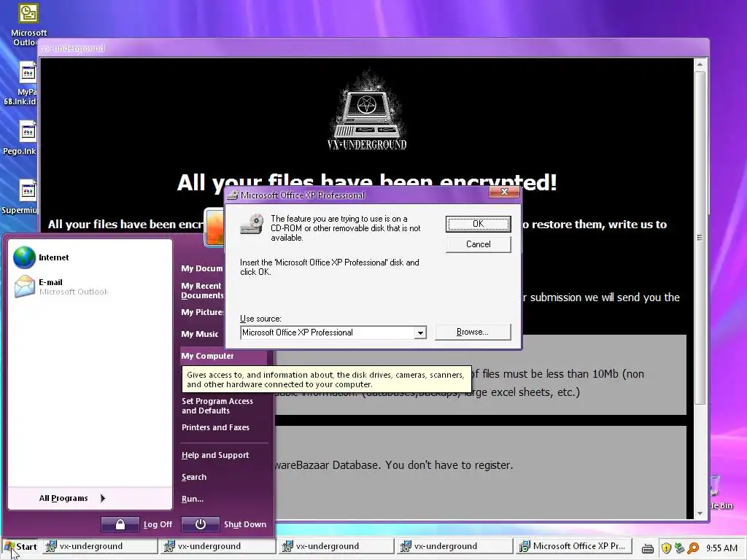Click the vx-underground window vertical scrollbar thumb
This screenshot has width=747, height=560.
(700, 238)
